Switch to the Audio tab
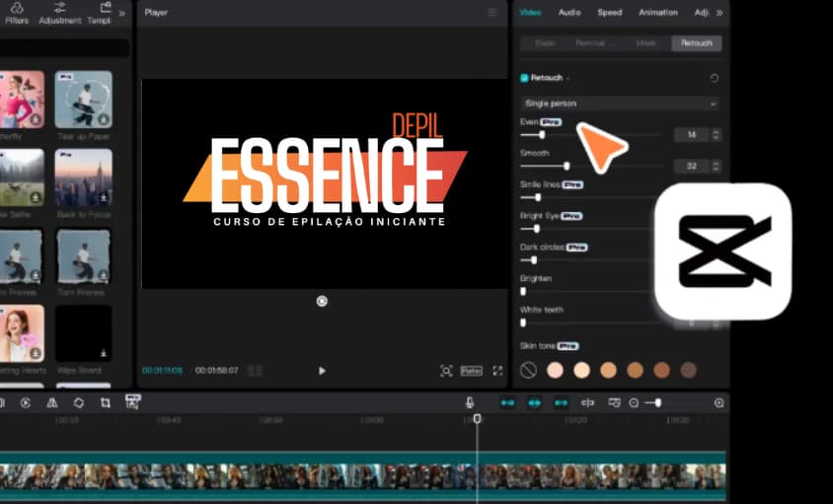Screen dimensions: 833x504 click(x=569, y=12)
